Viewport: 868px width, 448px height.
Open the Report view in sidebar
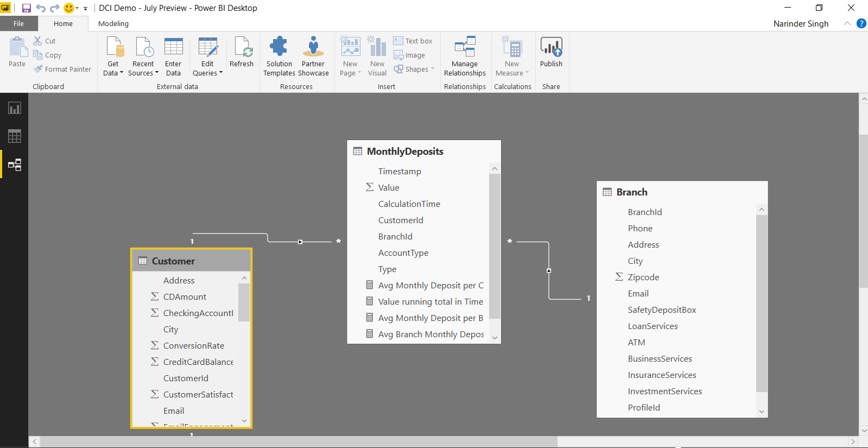click(x=14, y=108)
